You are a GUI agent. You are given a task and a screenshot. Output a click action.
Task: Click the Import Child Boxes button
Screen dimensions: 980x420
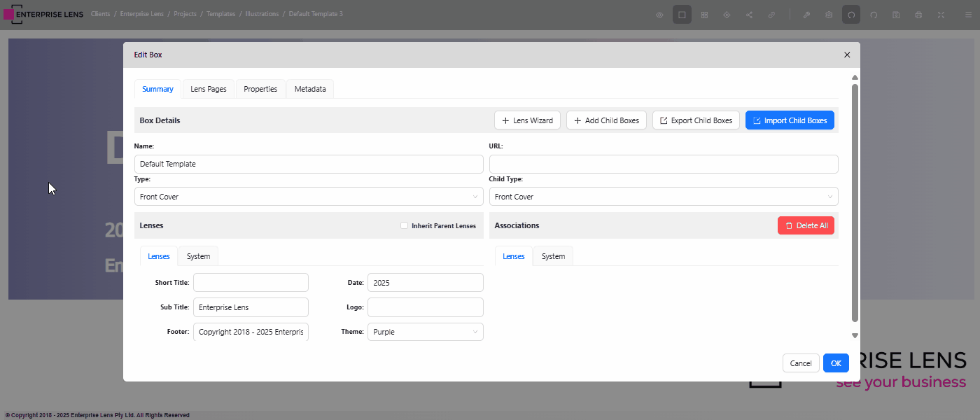pos(790,120)
